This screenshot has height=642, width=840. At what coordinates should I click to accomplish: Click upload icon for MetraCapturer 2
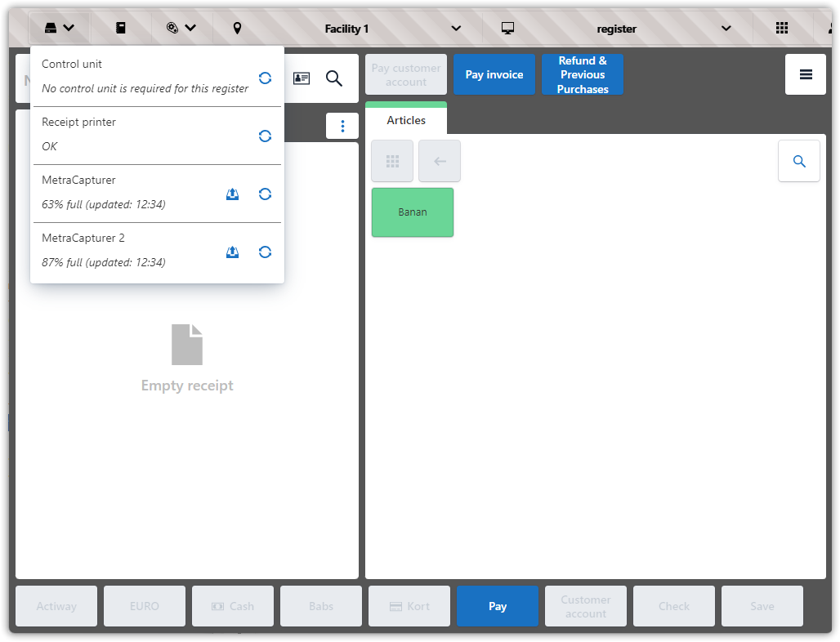click(232, 252)
